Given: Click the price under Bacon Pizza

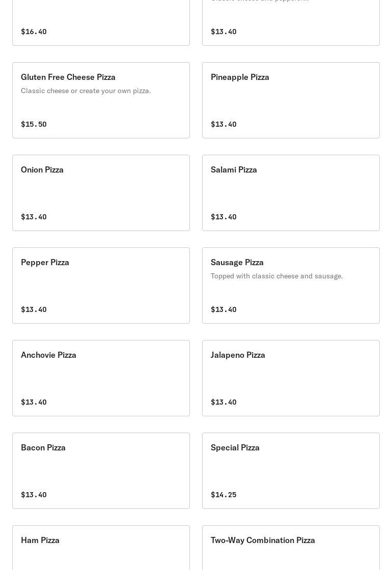Looking at the screenshot, I should tap(34, 495).
